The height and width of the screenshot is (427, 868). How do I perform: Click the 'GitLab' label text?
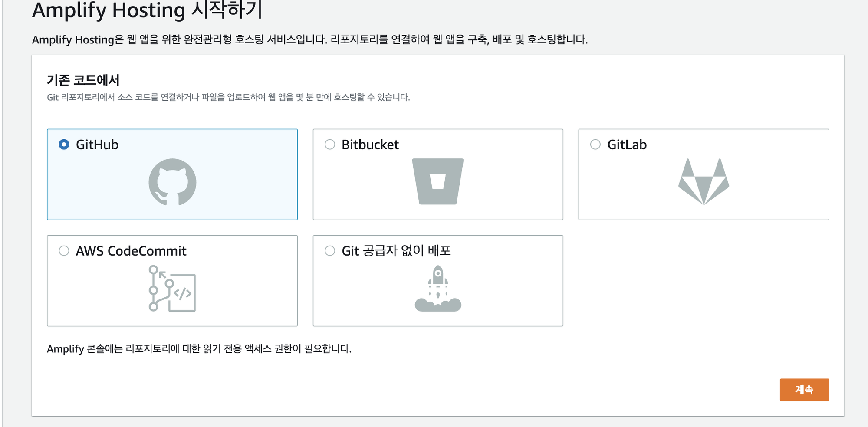[627, 145]
